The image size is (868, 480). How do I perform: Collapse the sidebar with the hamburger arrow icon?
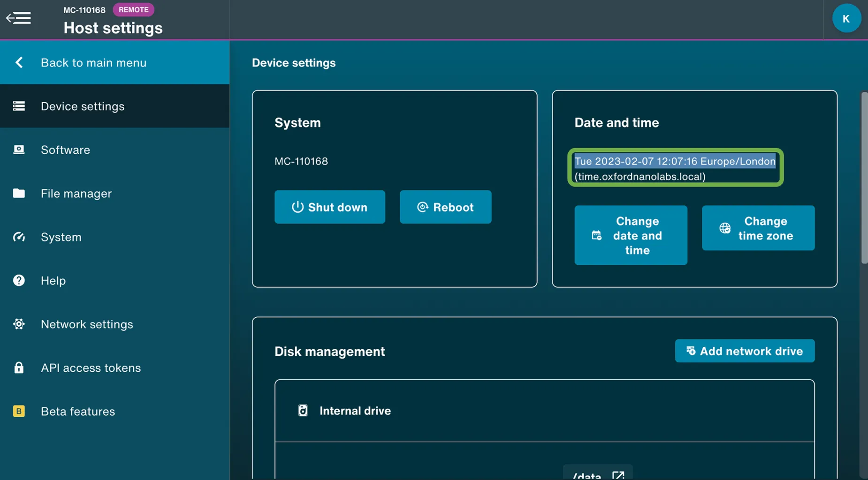(18, 18)
